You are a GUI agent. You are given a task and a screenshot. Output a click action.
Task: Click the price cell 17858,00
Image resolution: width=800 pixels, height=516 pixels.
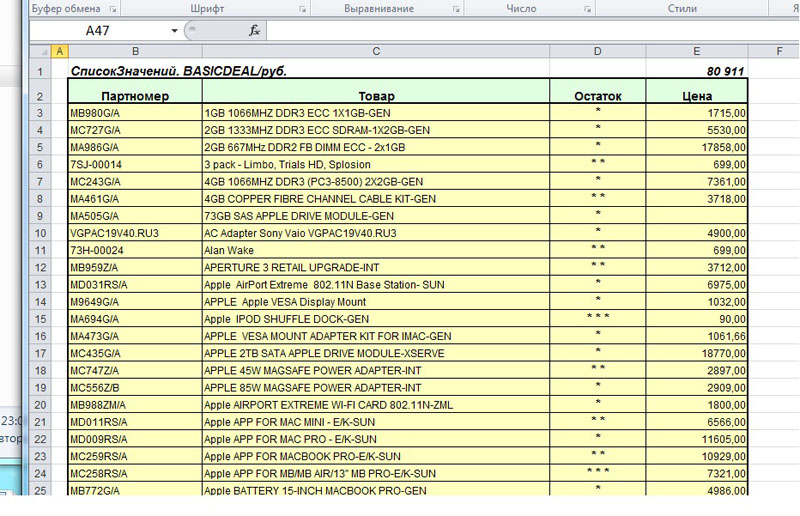(x=696, y=148)
